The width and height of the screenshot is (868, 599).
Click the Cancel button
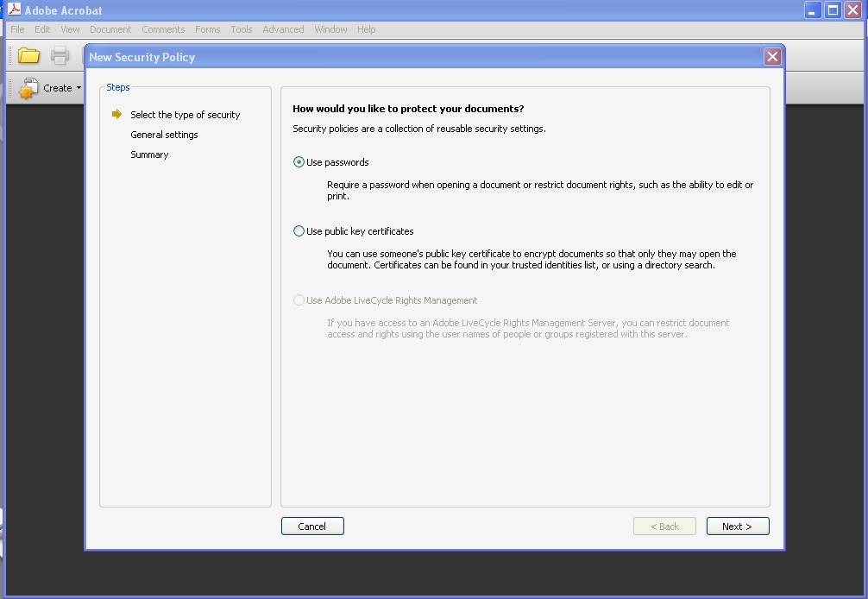312,526
